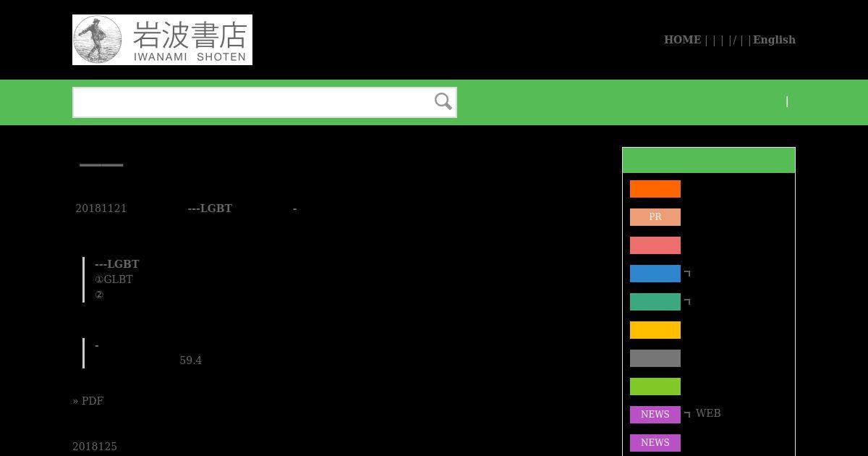Select the lime green category tag
Screen dimensions: 868x456
point(655,387)
